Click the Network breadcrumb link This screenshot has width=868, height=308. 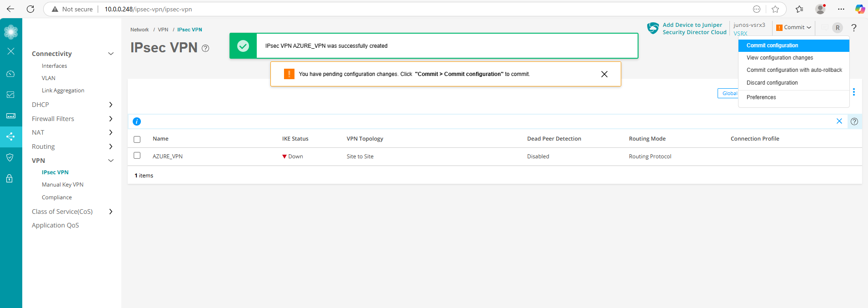tap(140, 30)
